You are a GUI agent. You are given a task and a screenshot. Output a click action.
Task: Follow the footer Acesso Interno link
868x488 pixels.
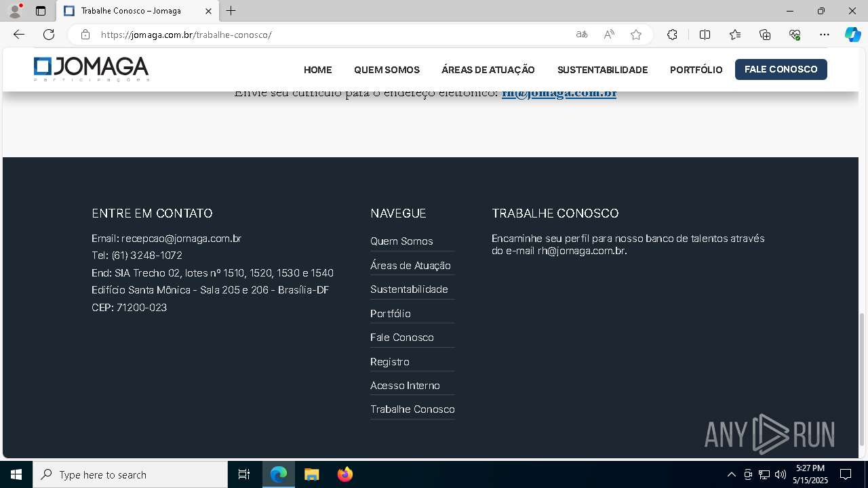pos(405,386)
